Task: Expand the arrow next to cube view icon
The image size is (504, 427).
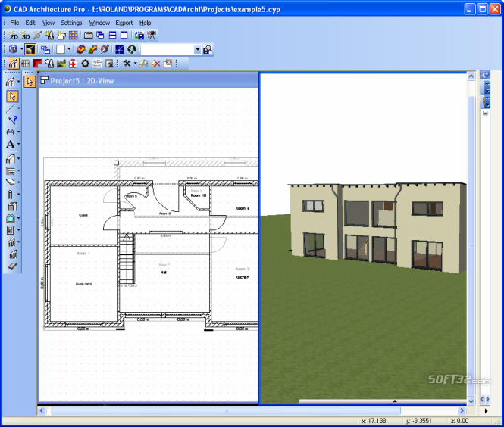Action: click(x=21, y=49)
